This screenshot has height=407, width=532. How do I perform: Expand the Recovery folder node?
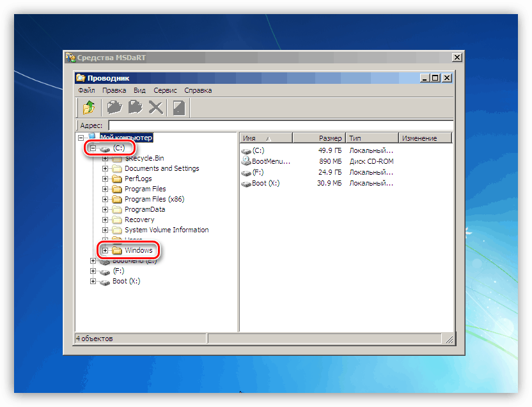pyautogui.click(x=105, y=219)
